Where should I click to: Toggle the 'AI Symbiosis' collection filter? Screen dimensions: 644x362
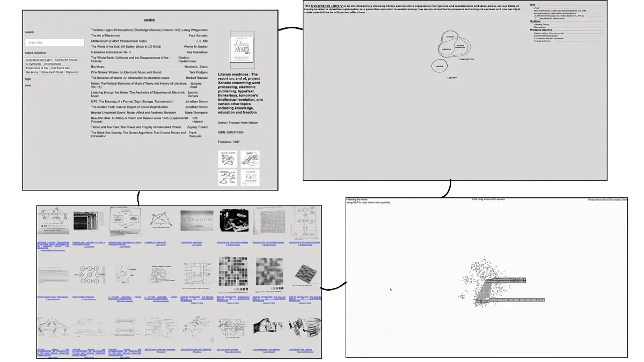[33, 64]
